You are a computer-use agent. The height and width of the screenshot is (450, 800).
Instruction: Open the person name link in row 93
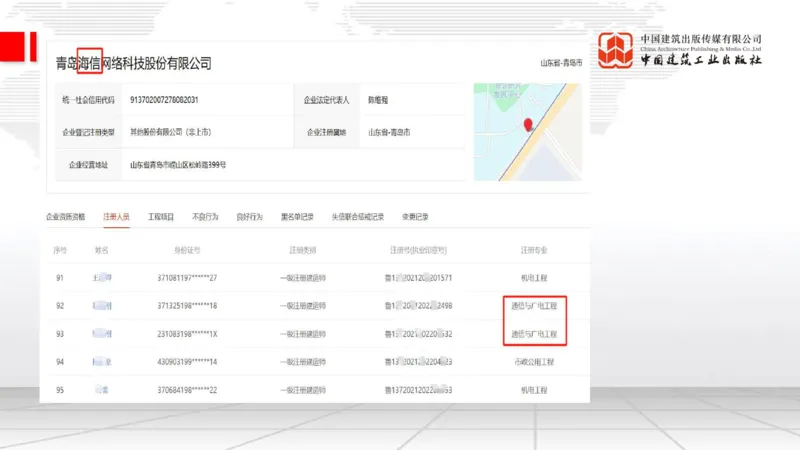click(x=102, y=334)
